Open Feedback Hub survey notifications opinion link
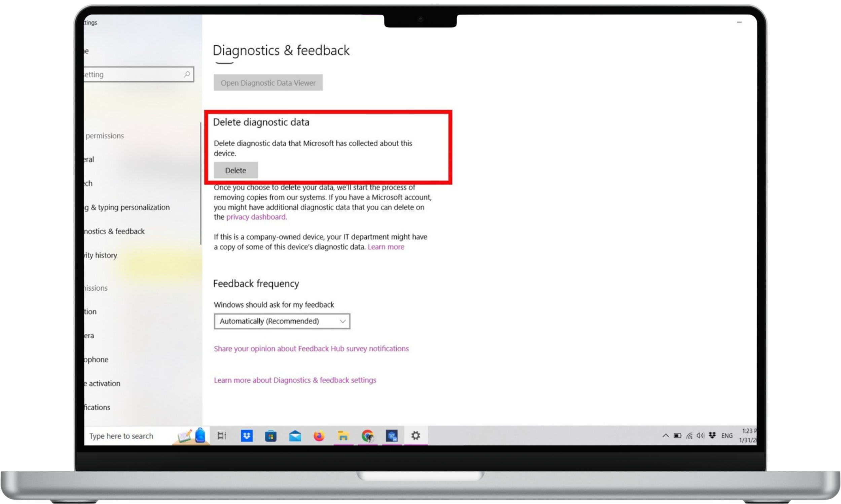The image size is (841, 504). pos(311,348)
